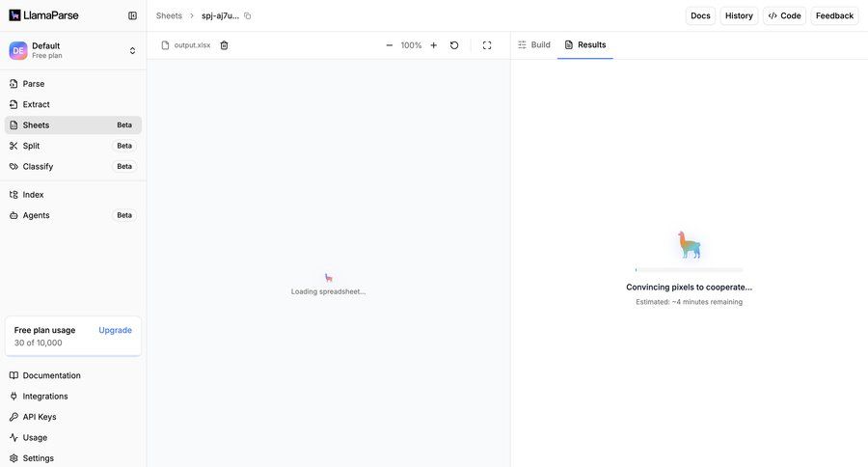Send Feedback via top bar

click(x=834, y=15)
